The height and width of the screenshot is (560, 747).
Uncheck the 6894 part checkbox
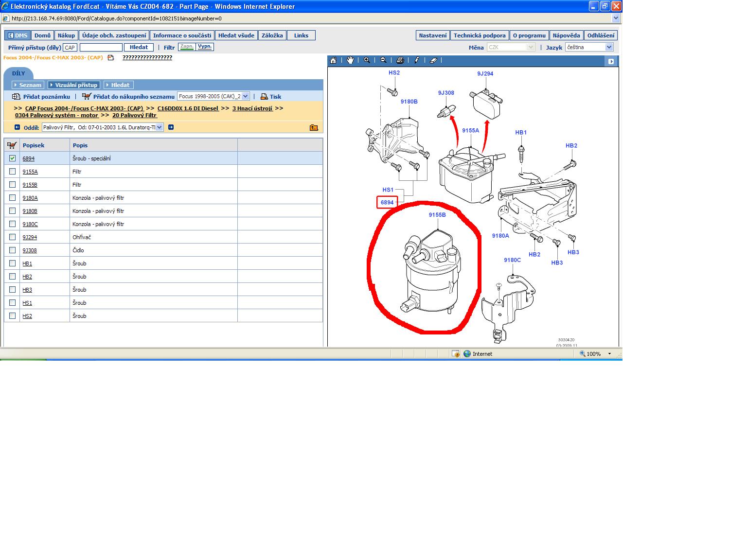(12, 158)
